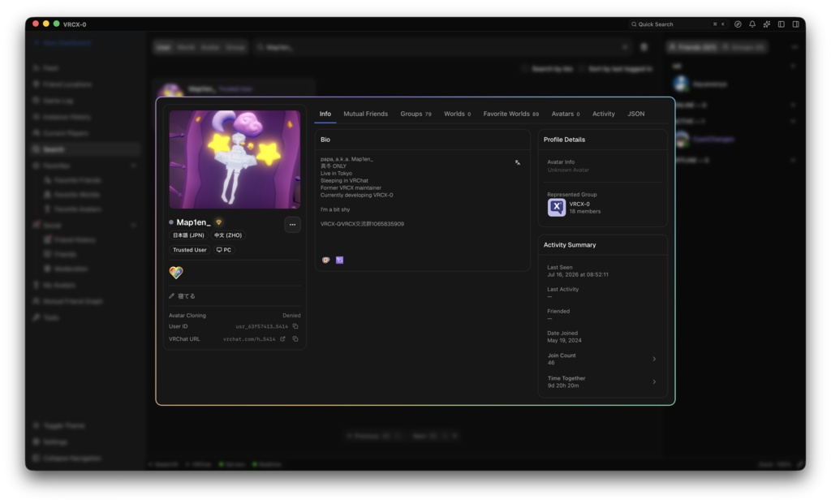The image size is (831, 504).
Task: Expand the Join Count chevron
Action: point(654,360)
